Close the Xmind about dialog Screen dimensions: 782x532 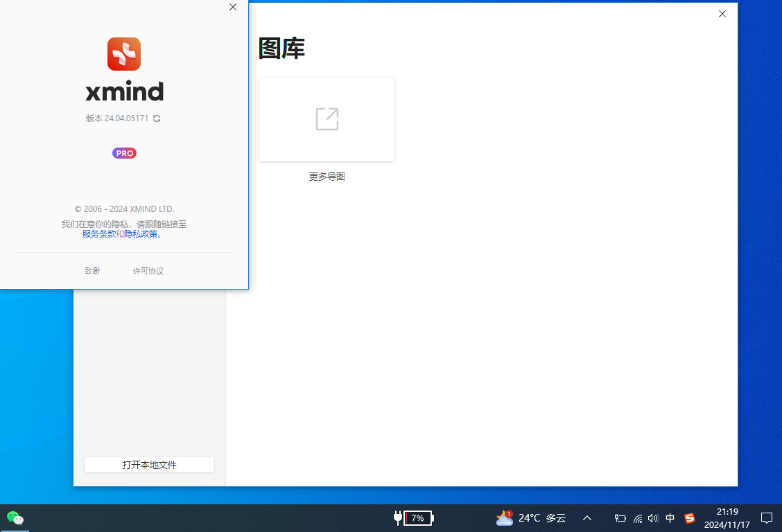pyautogui.click(x=232, y=7)
